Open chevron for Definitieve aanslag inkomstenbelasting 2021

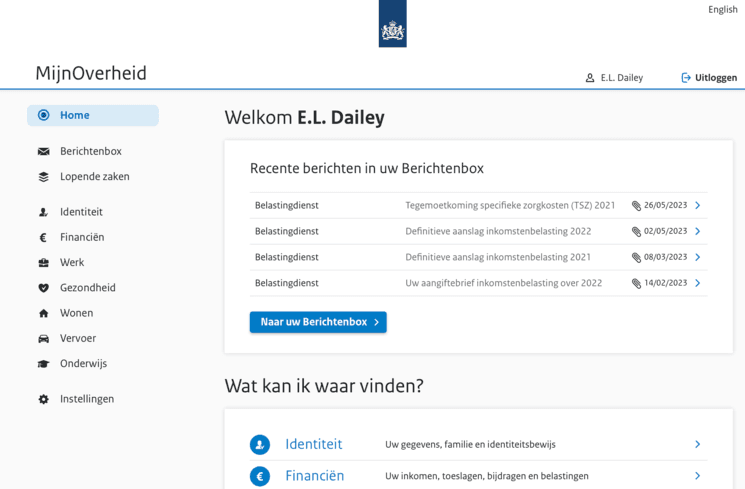(697, 257)
